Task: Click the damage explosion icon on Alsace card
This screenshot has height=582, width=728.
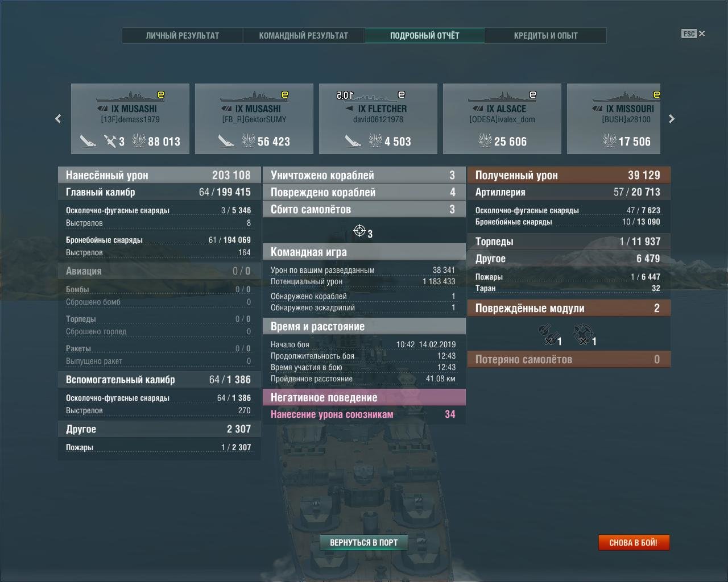Action: [485, 140]
